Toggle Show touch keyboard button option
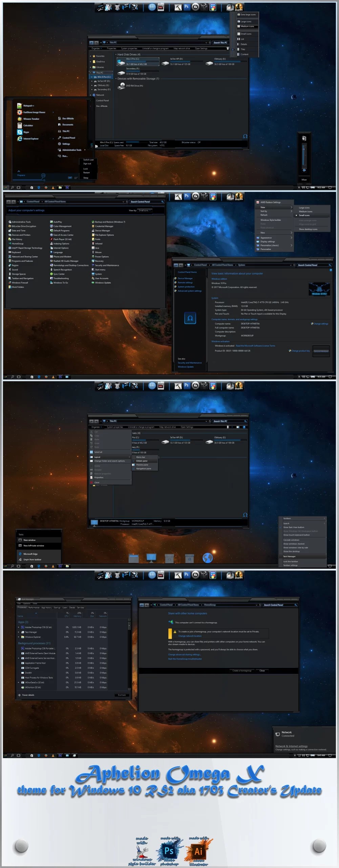Image resolution: width=339 pixels, height=868 pixels. [296, 535]
